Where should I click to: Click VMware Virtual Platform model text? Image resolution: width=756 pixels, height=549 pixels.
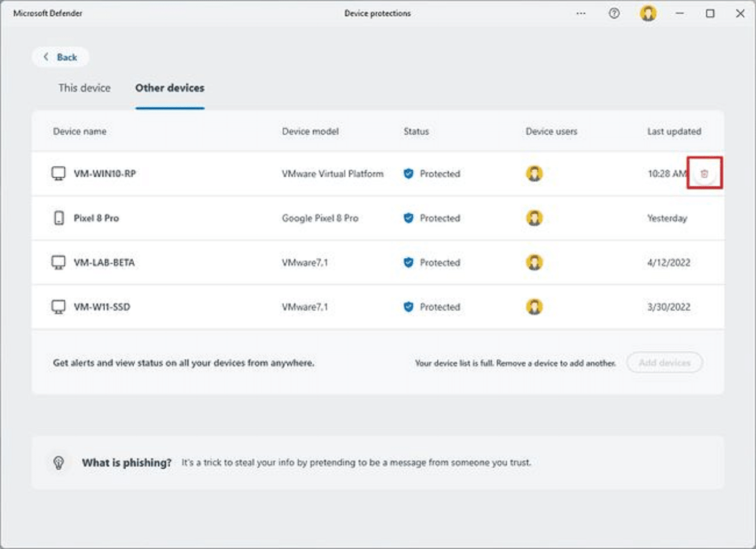click(332, 174)
